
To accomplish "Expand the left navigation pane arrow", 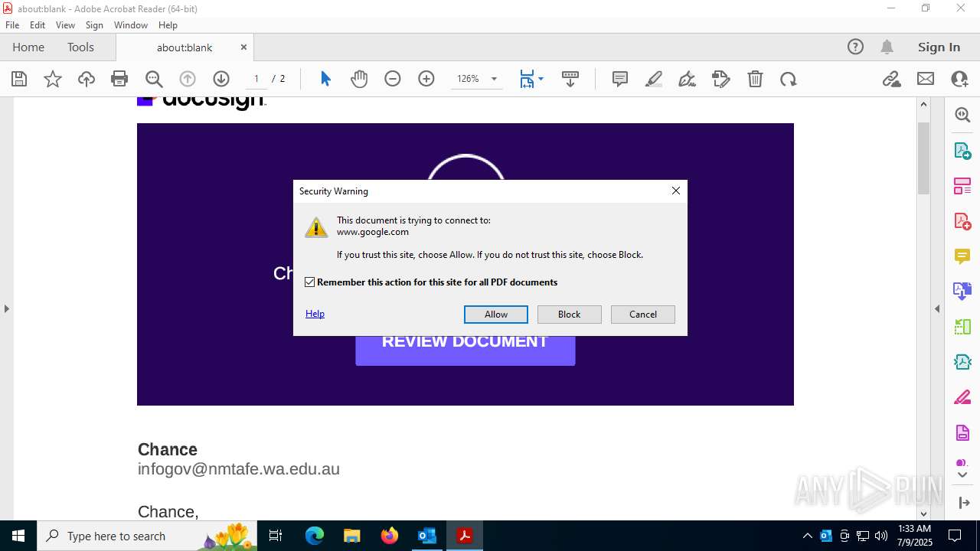I will (6, 308).
